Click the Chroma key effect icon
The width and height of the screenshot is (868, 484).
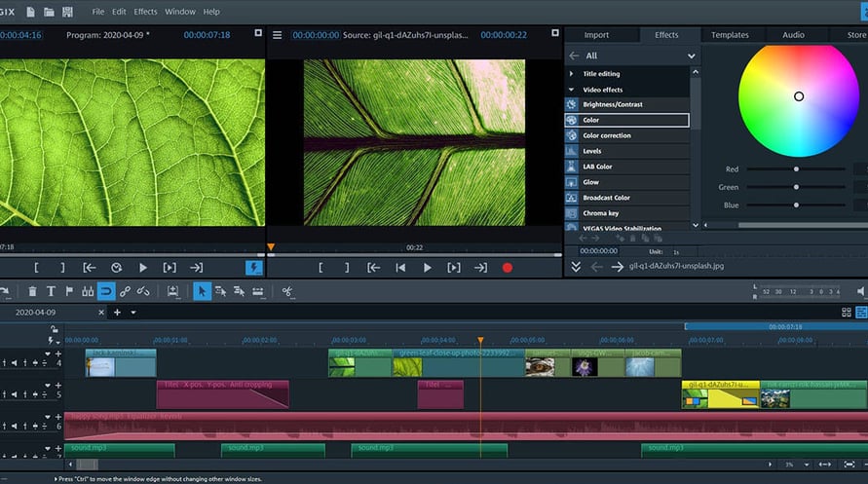(571, 213)
